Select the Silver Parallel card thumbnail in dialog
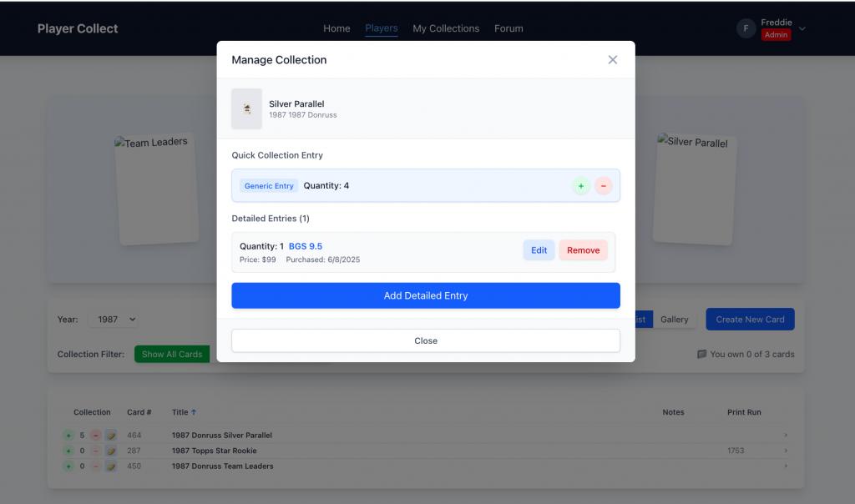 click(x=246, y=109)
